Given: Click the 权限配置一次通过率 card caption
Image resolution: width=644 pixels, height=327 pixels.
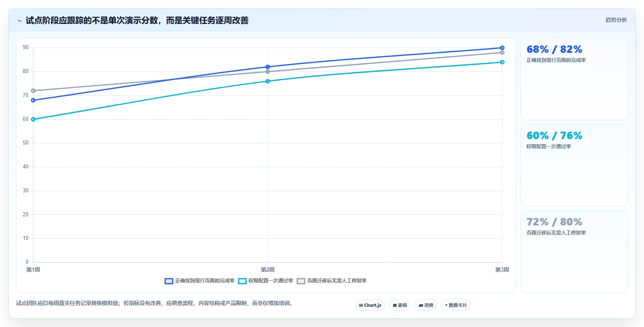Looking at the screenshot, I should point(549,147).
